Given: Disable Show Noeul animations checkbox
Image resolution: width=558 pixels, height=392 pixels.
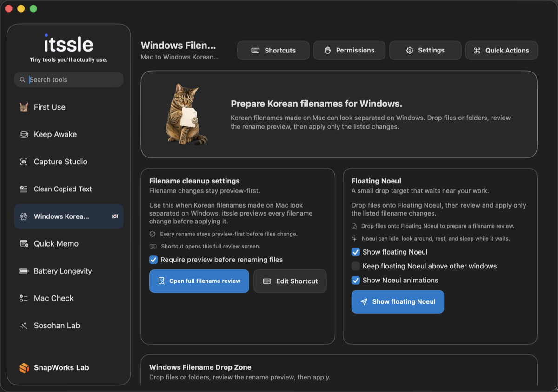Looking at the screenshot, I should (x=356, y=281).
